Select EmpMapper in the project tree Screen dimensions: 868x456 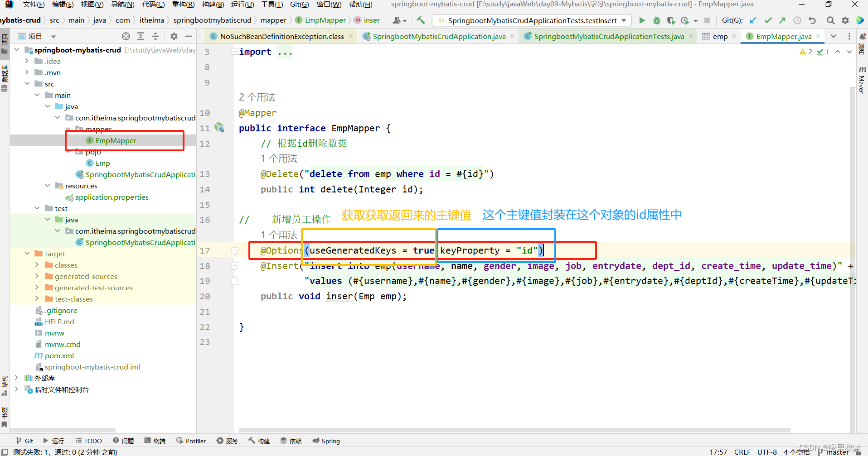pyautogui.click(x=116, y=140)
